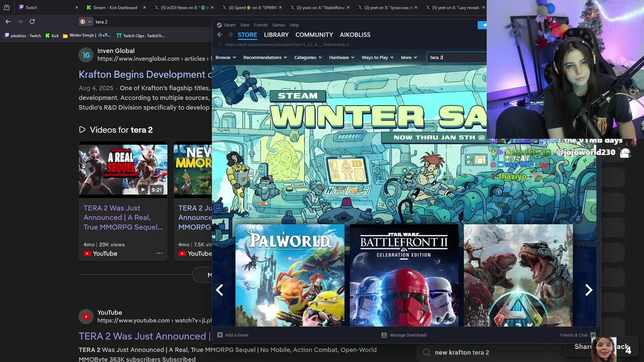Click the search magnifier icon at bottom
Viewport: 644px width, 362px height.
click(427, 352)
